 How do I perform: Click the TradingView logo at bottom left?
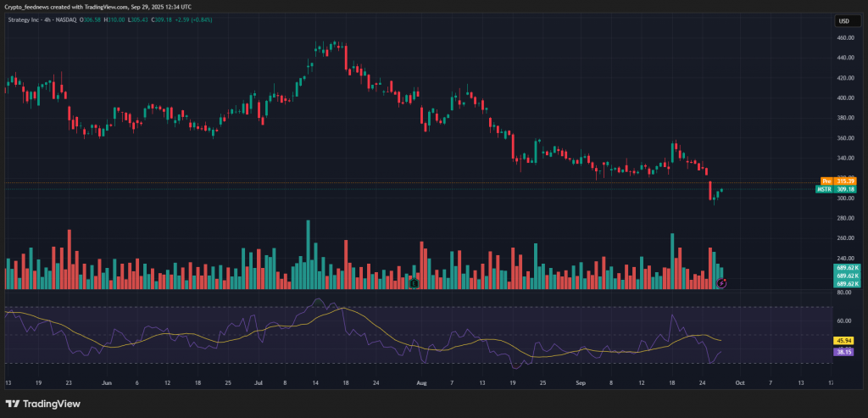pos(42,404)
